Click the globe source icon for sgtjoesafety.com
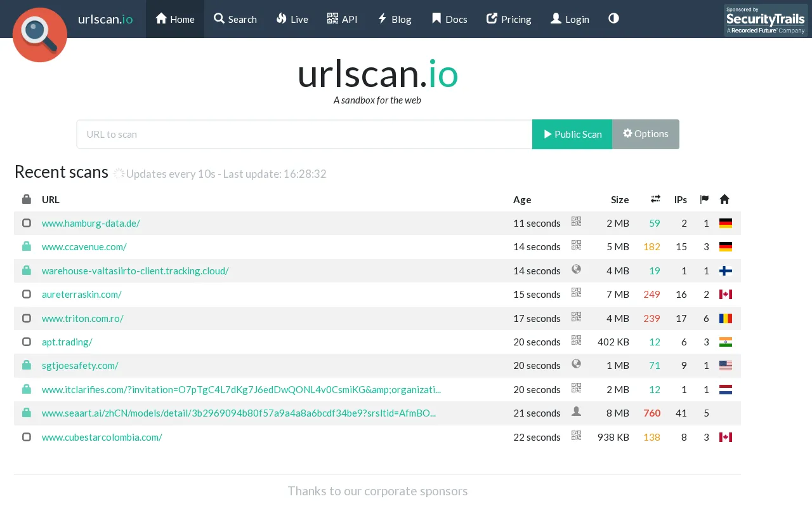 pos(576,364)
